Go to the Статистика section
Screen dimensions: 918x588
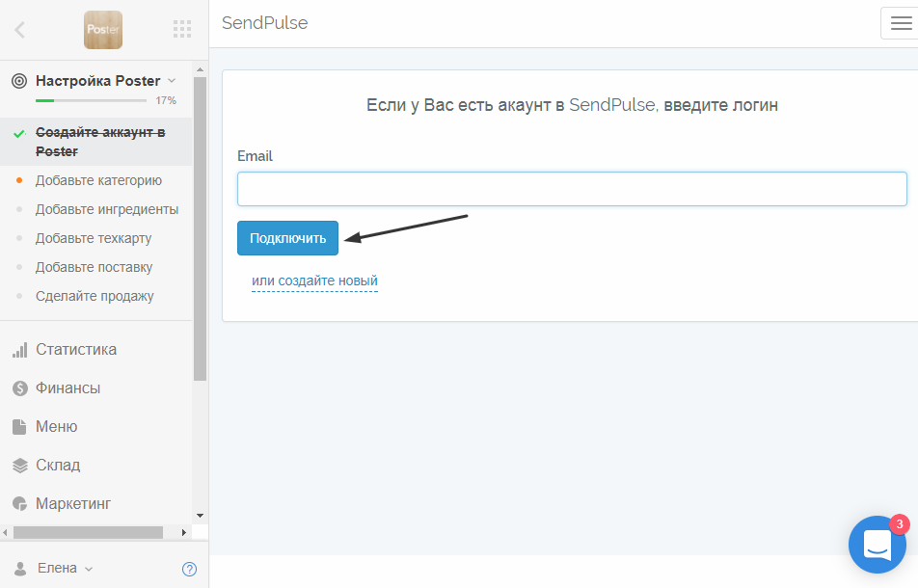pyautogui.click(x=76, y=349)
